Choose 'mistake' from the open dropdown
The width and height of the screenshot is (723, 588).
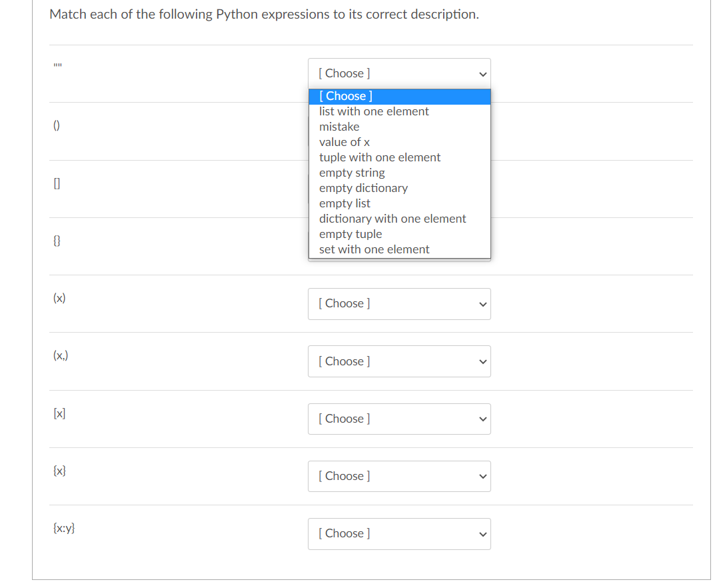pos(339,127)
